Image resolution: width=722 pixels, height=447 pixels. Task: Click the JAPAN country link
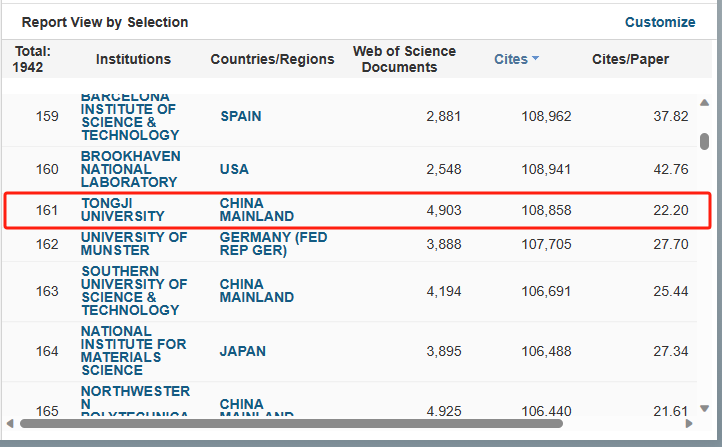(241, 350)
